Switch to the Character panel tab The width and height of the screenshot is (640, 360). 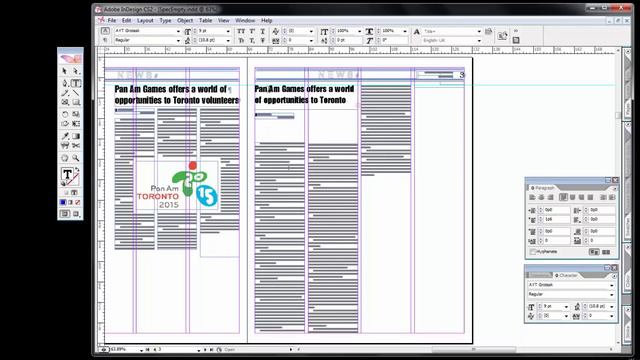(566, 276)
